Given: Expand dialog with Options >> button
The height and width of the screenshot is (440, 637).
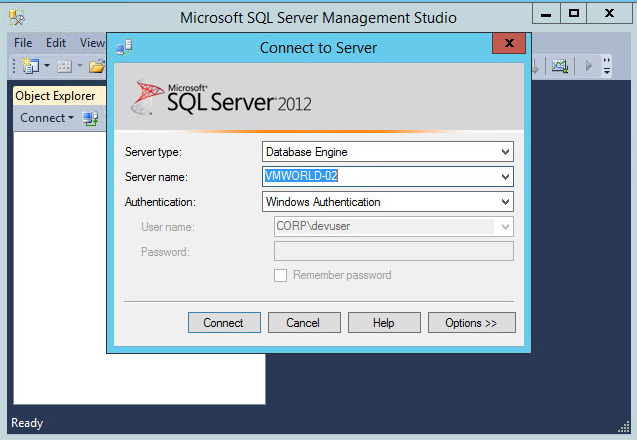Looking at the screenshot, I should [472, 323].
